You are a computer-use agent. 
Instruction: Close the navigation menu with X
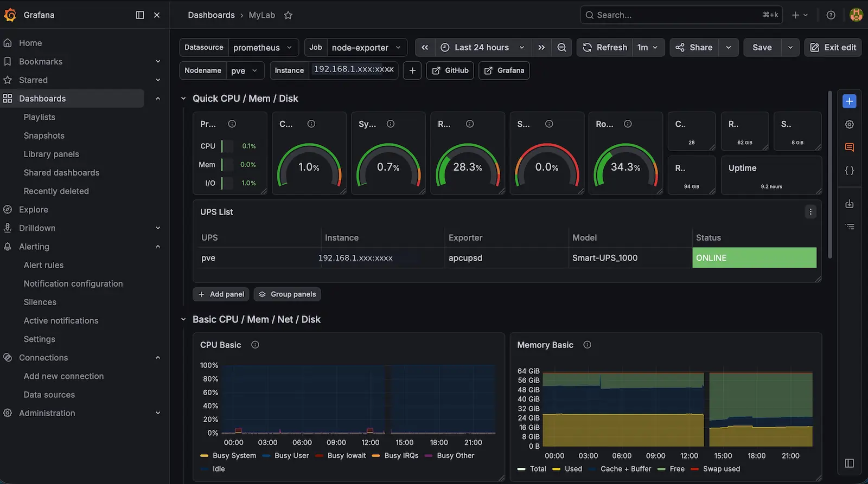coord(157,15)
